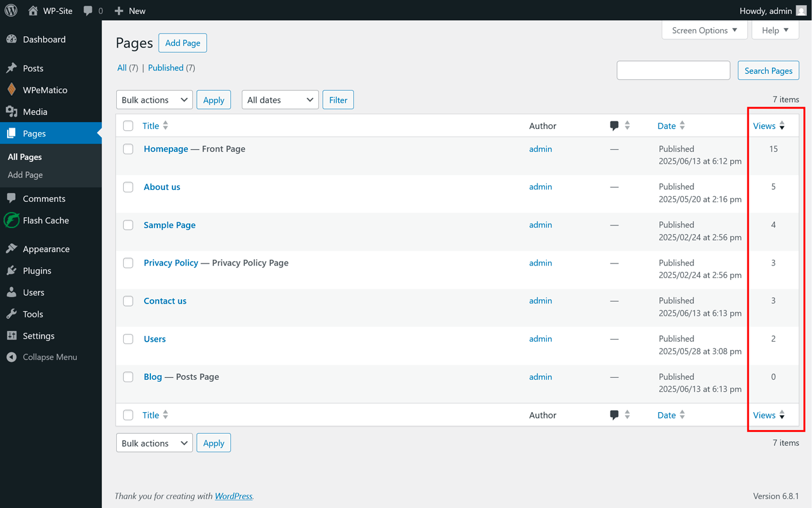Select the checkbox for Privacy Policy
Screen dimensions: 812x508
tap(128, 263)
